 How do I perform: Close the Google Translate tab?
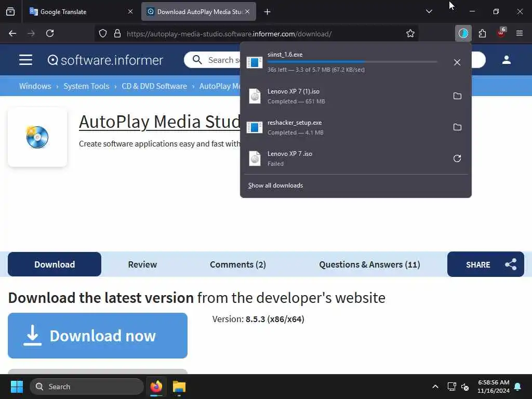(130, 11)
